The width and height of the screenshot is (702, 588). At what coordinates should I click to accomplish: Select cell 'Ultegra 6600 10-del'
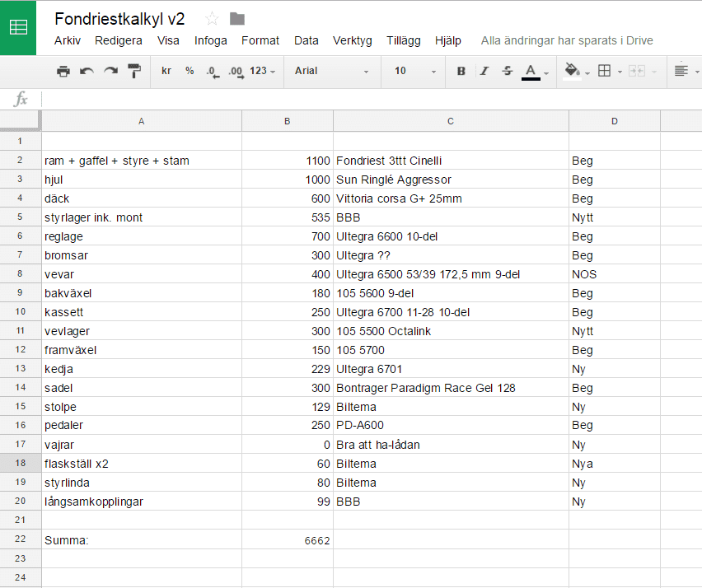tap(451, 236)
